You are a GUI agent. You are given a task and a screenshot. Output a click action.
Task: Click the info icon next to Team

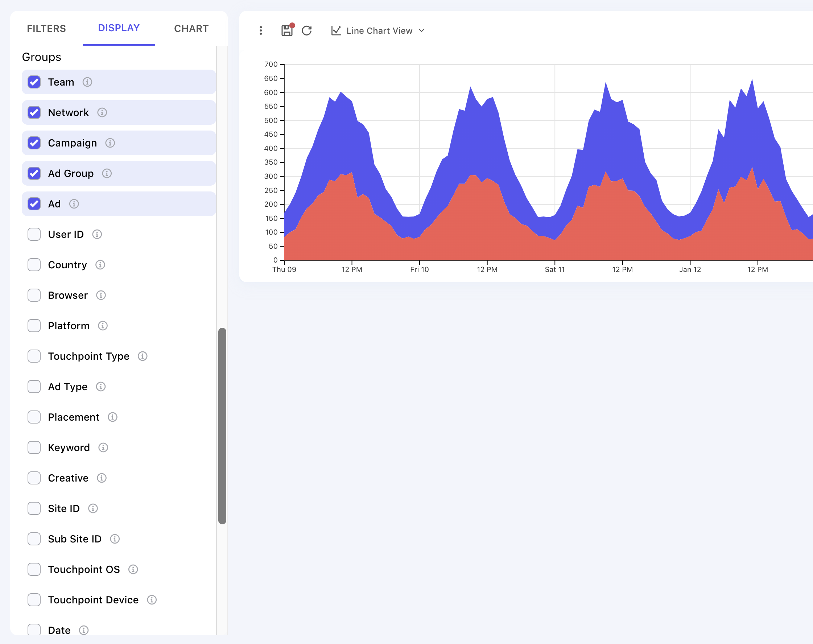(87, 82)
